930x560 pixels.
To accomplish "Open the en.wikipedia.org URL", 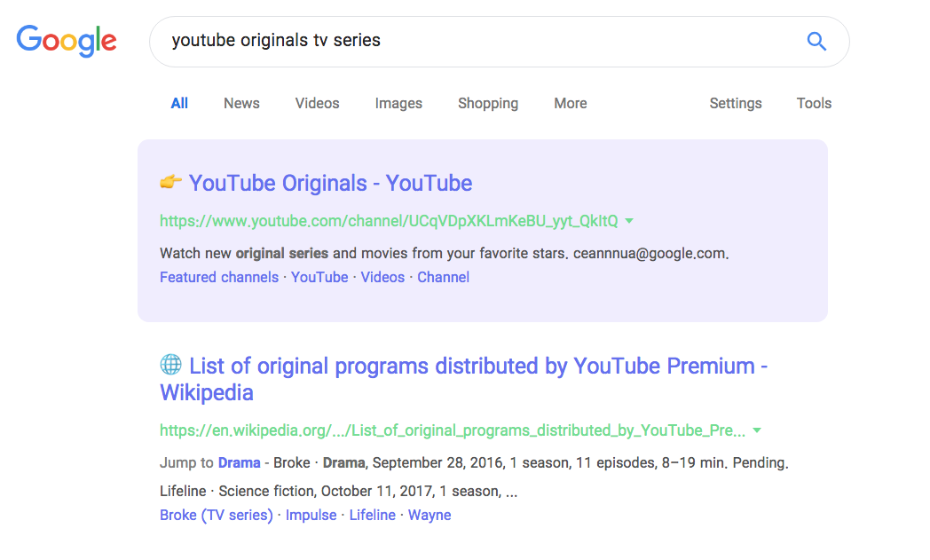I will (453, 430).
